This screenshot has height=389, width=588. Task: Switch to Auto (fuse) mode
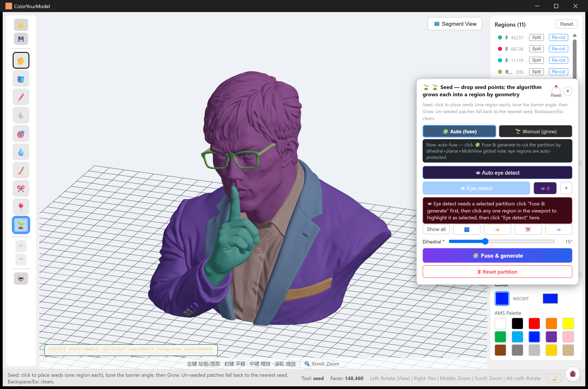click(x=459, y=131)
